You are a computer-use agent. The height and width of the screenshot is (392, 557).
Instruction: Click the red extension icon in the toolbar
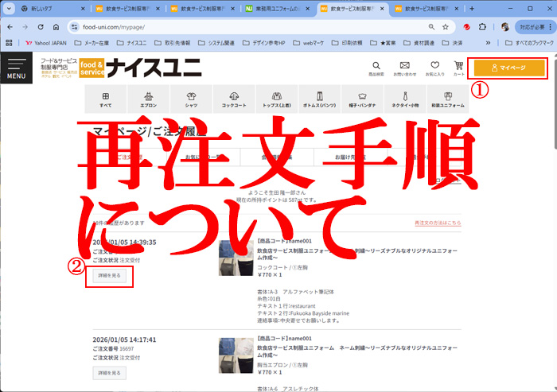pos(467,27)
